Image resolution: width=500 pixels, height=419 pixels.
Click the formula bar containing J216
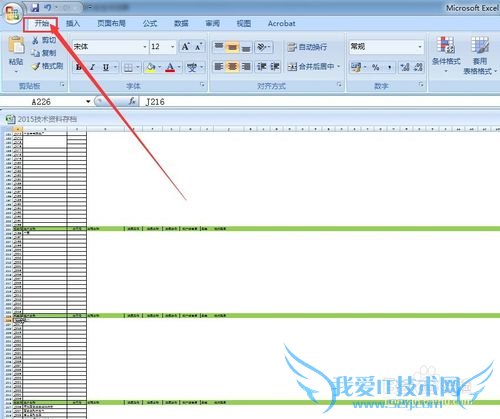coord(320,101)
